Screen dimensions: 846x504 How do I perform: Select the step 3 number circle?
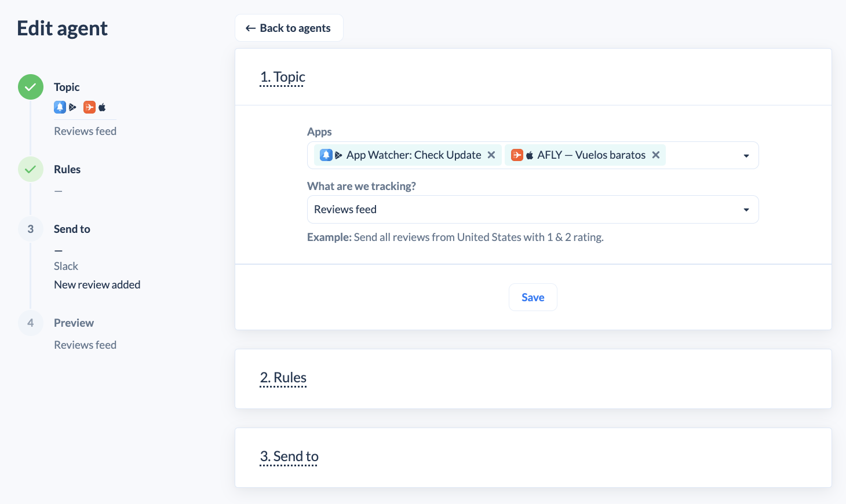(31, 229)
